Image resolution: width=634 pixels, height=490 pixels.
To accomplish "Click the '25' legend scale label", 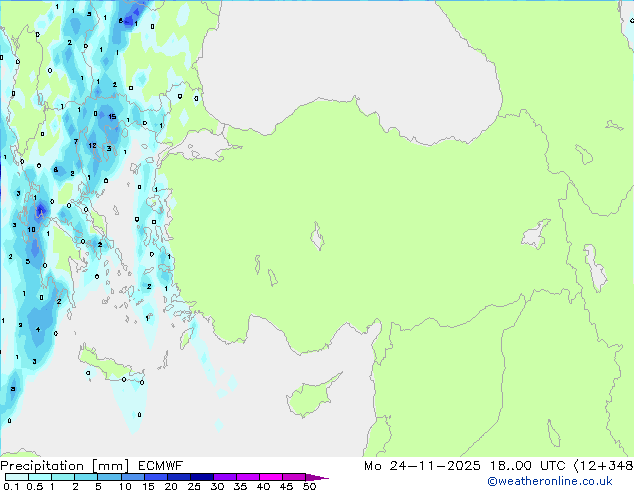I will (194, 486).
